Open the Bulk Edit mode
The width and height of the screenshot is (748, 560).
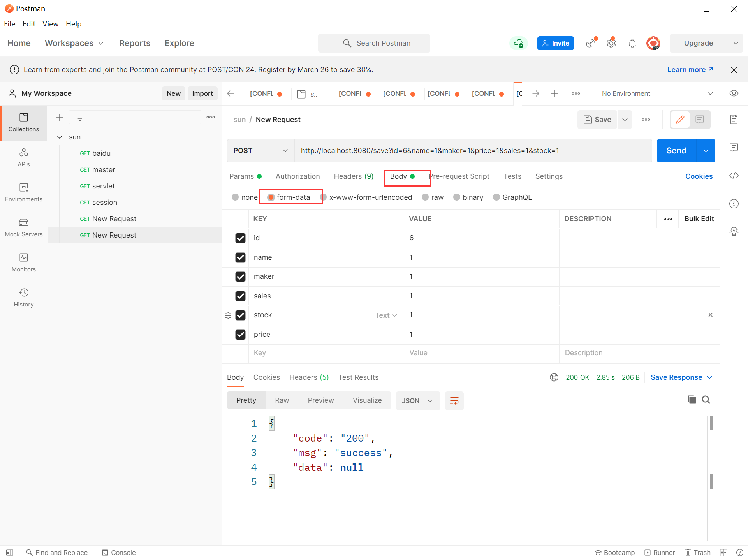point(699,218)
